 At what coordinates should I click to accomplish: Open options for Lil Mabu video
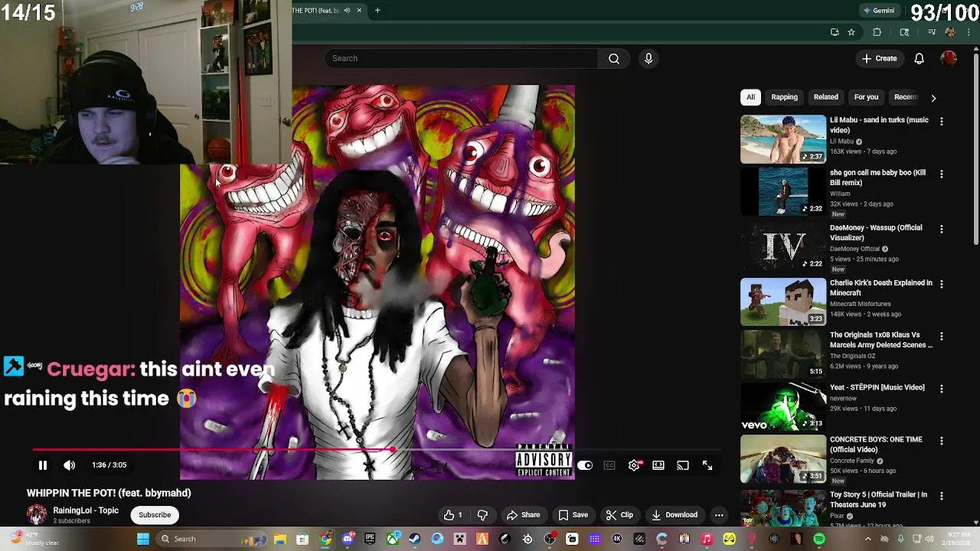pos(942,121)
